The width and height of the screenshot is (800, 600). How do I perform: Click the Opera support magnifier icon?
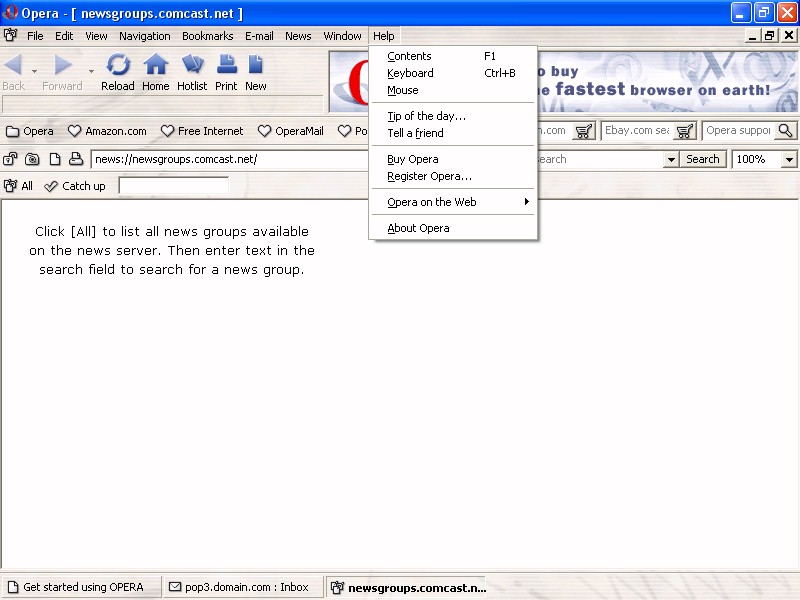click(785, 131)
